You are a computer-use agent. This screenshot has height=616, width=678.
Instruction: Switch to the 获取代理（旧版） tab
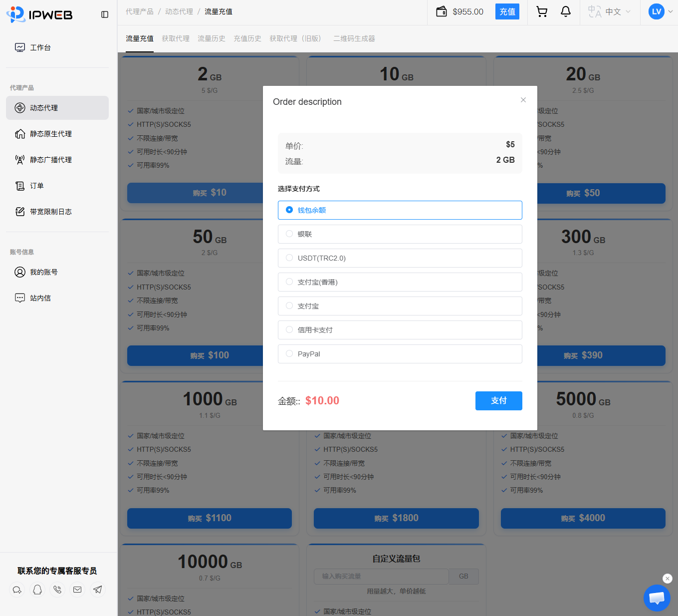coord(297,38)
